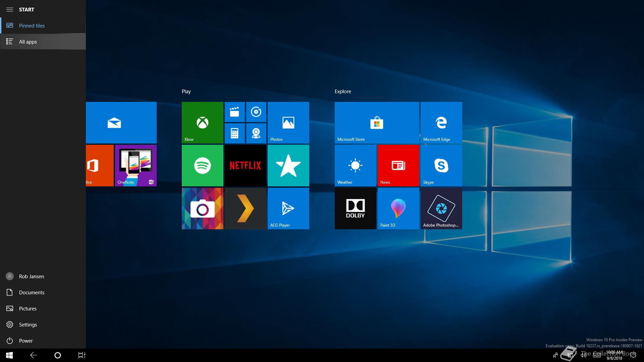Launch the Skype tile
The image size is (644, 362).
(441, 166)
